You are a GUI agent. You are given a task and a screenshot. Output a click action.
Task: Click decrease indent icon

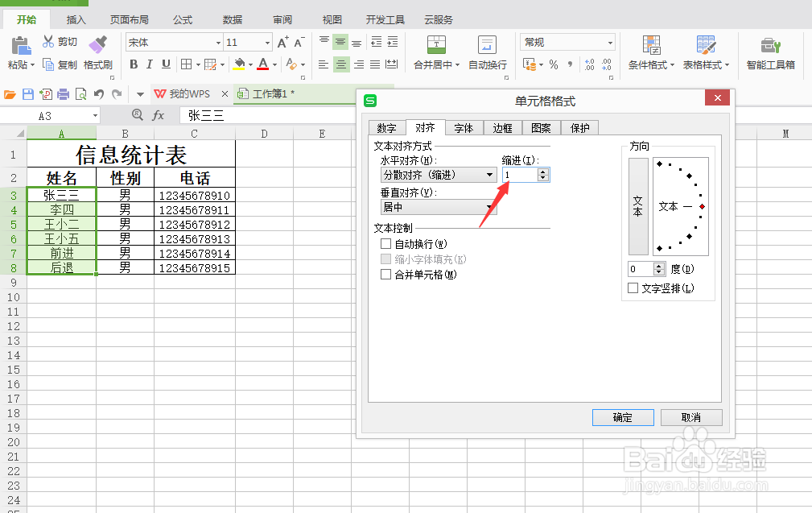[x=377, y=42]
